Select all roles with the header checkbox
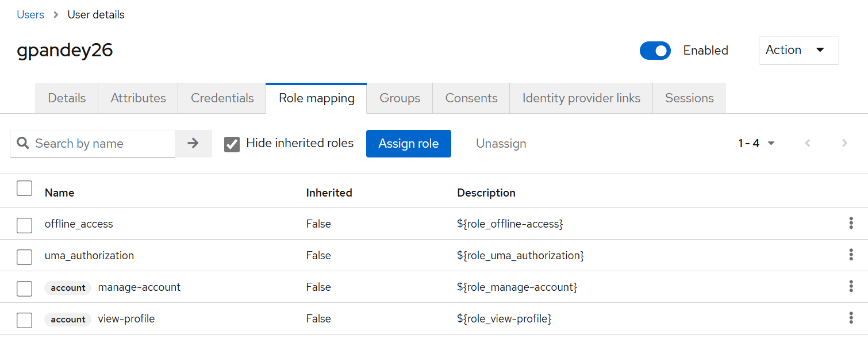 pyautogui.click(x=24, y=188)
